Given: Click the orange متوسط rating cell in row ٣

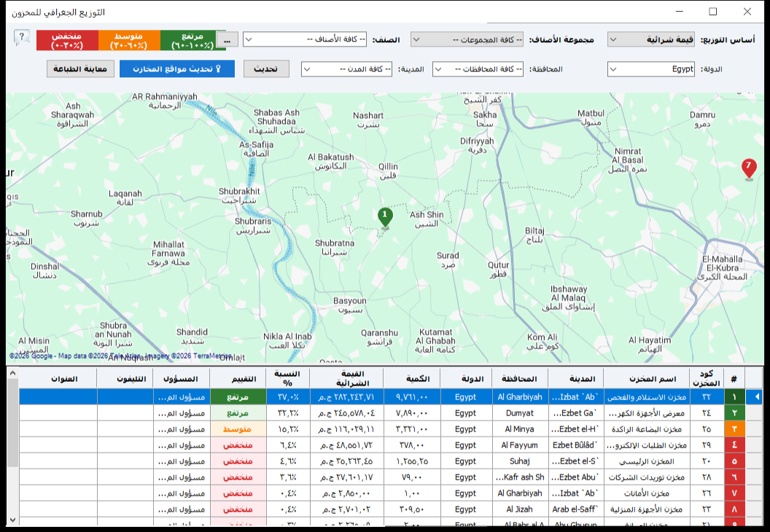Looking at the screenshot, I should pos(238,429).
